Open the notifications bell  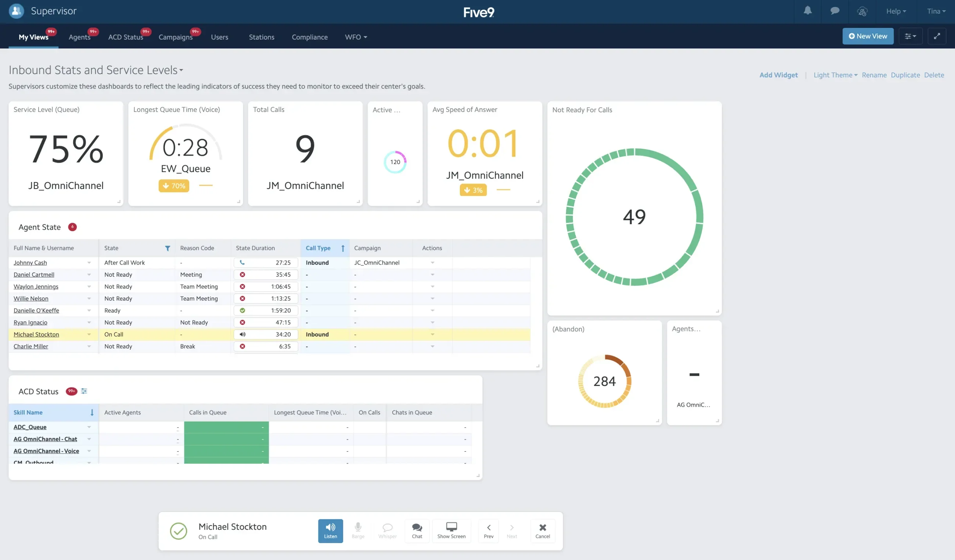pos(808,11)
